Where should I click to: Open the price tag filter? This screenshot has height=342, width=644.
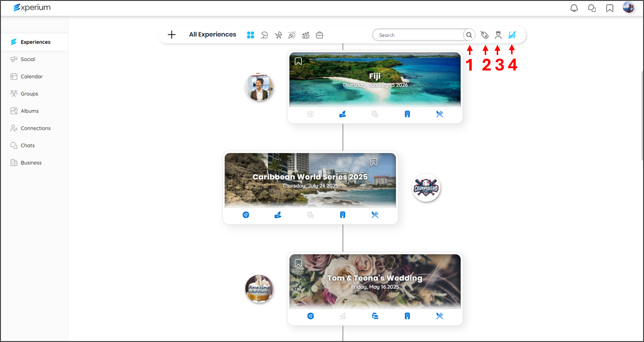click(484, 35)
